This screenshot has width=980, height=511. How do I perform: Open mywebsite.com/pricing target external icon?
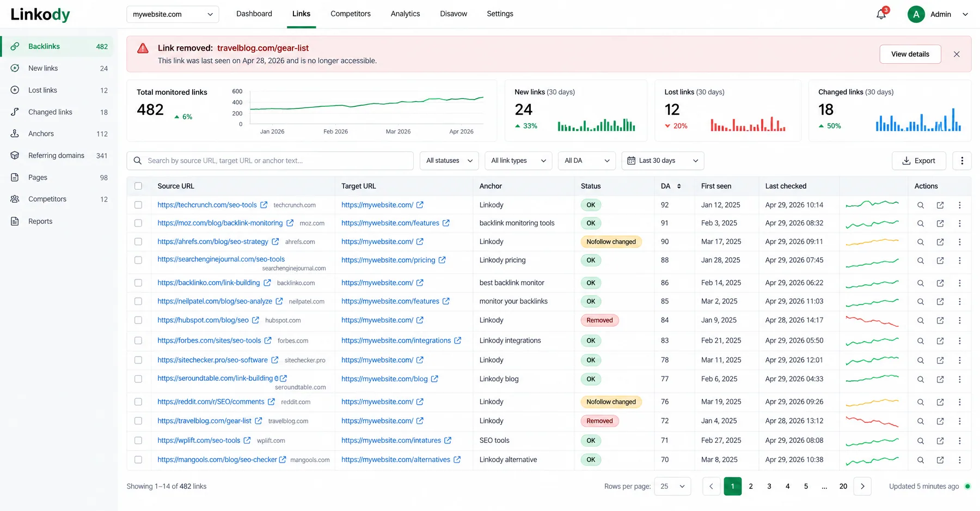click(442, 260)
